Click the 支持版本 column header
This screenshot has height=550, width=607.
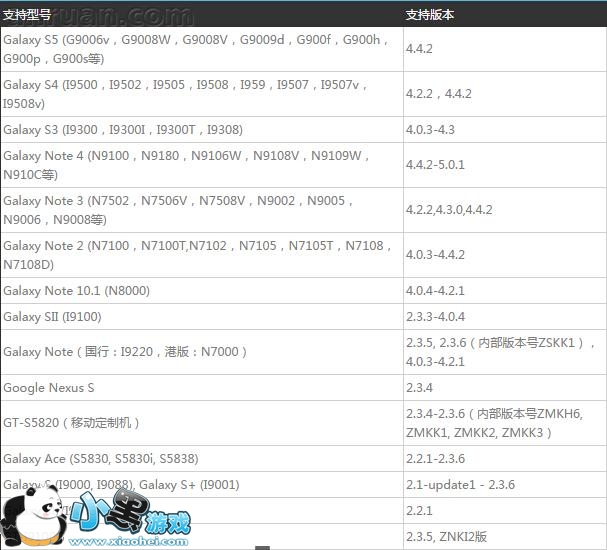[x=505, y=14]
